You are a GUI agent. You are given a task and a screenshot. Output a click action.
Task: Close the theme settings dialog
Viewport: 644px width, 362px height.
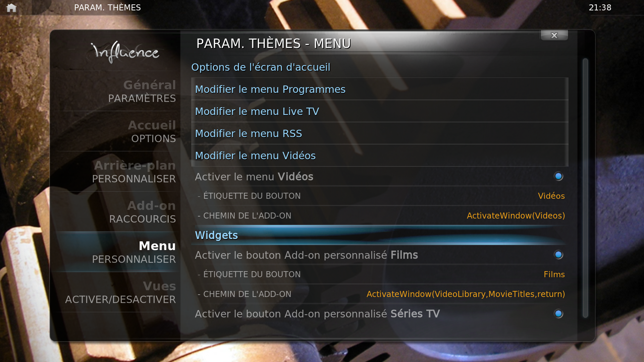554,35
